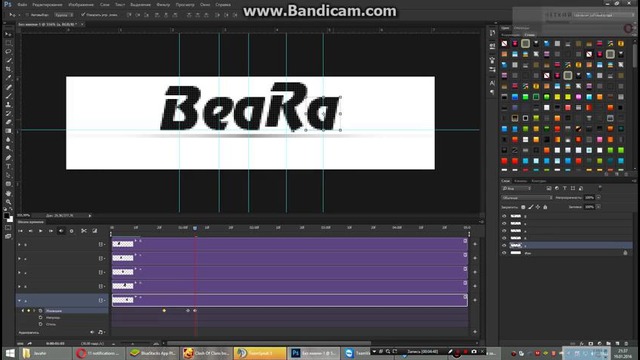Create new group with folder icon
This screenshot has height=360, width=640.
pos(609,344)
